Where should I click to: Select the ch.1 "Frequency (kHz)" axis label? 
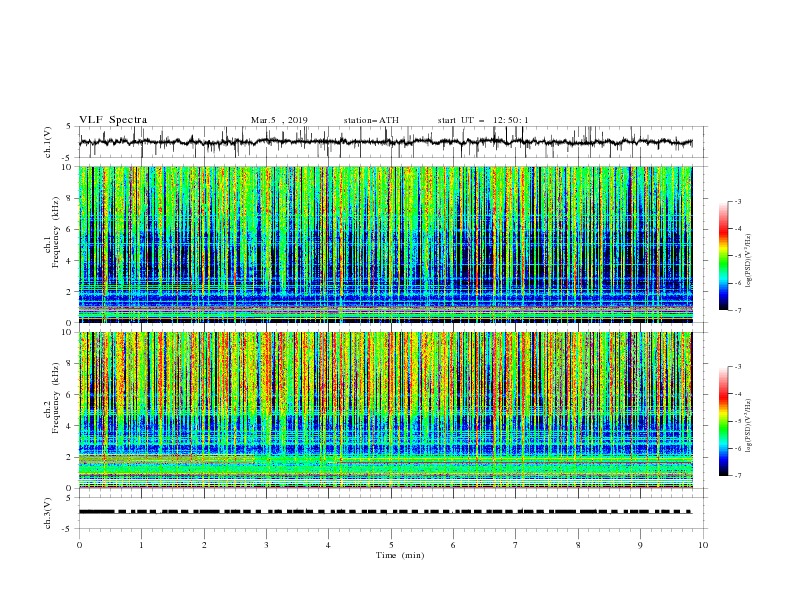coord(56,233)
